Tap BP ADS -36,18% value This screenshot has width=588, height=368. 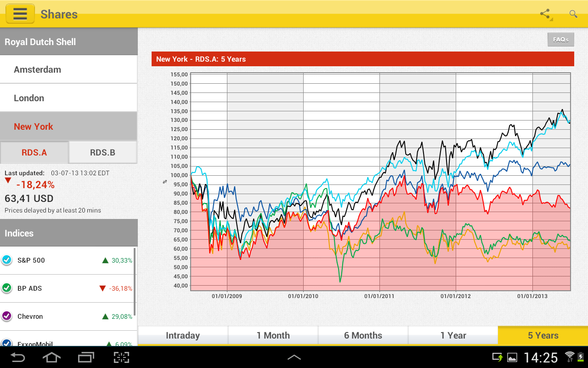120,288
